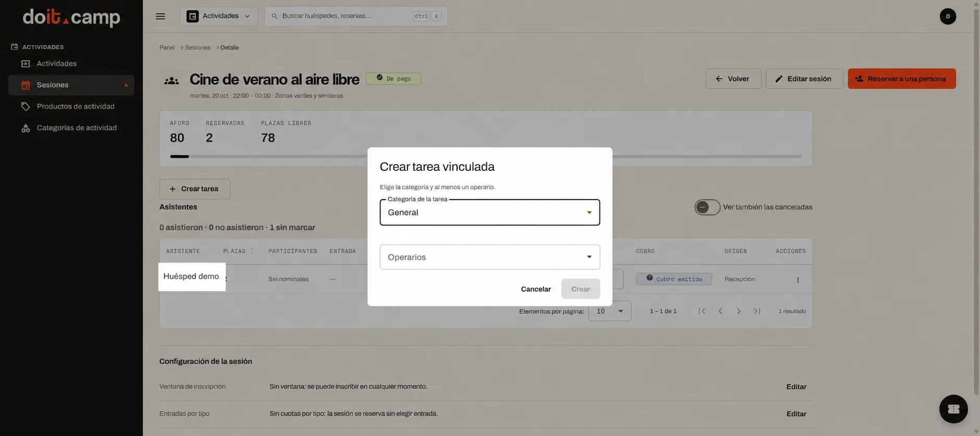Click the Editar sesión button
The height and width of the screenshot is (436, 980).
pos(804,79)
